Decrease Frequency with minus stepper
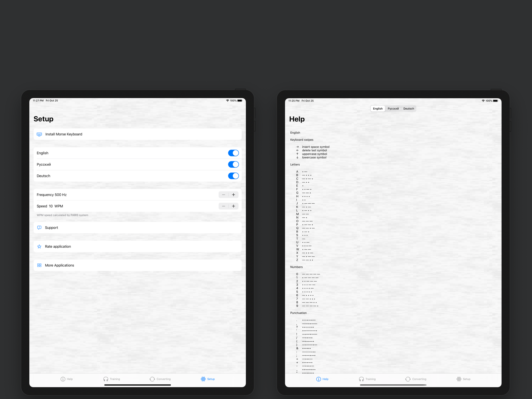532x399 pixels. (x=223, y=195)
